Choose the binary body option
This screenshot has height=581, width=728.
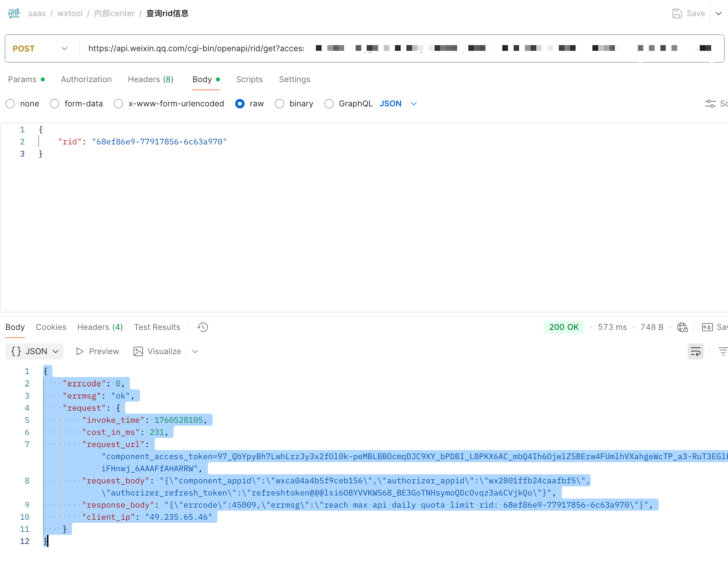(280, 104)
